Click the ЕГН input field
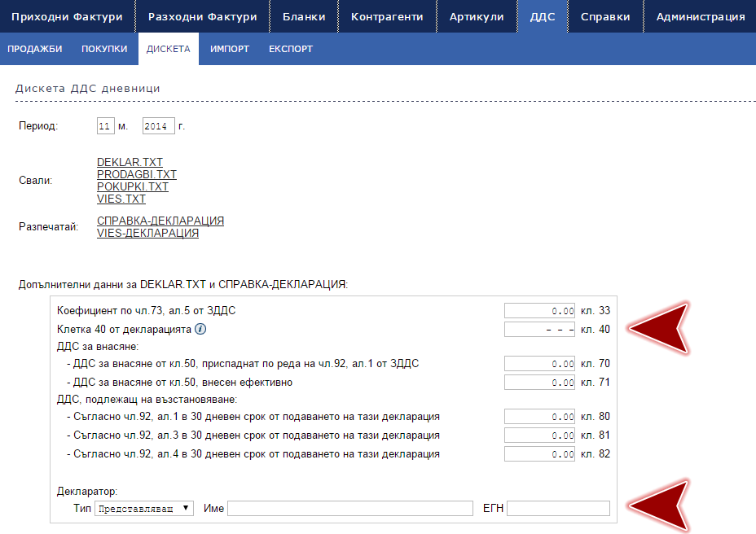The width and height of the screenshot is (756, 534). point(558,509)
